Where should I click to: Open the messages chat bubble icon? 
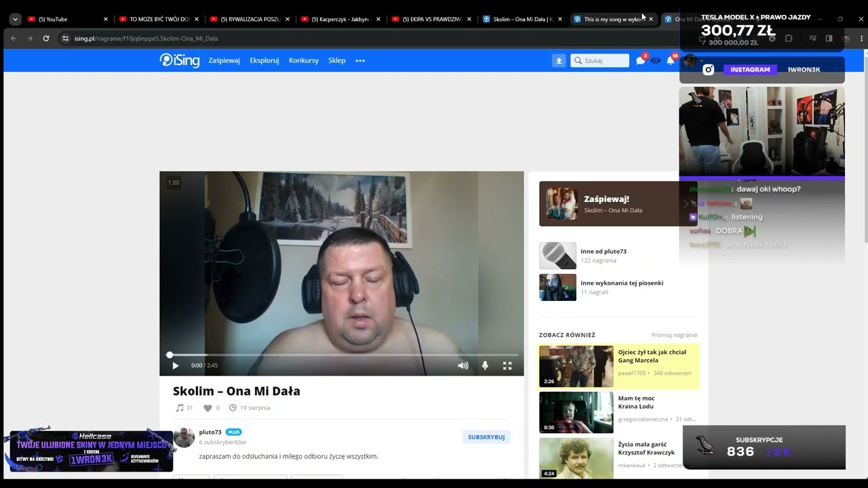[640, 60]
